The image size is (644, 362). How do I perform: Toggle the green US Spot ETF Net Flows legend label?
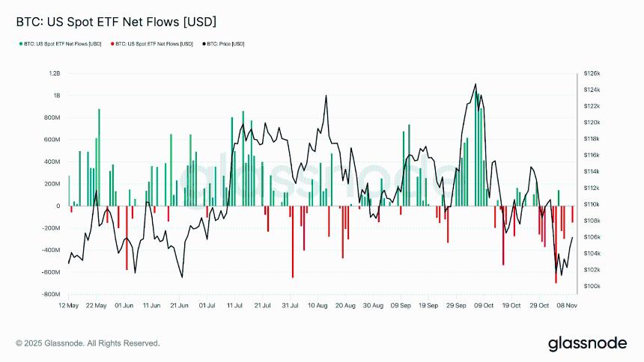[63, 44]
